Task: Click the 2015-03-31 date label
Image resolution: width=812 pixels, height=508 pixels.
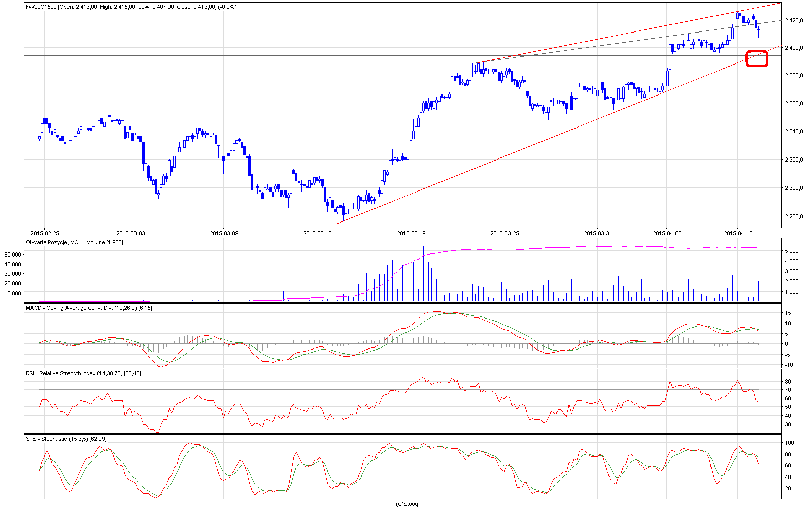Action: [x=597, y=234]
